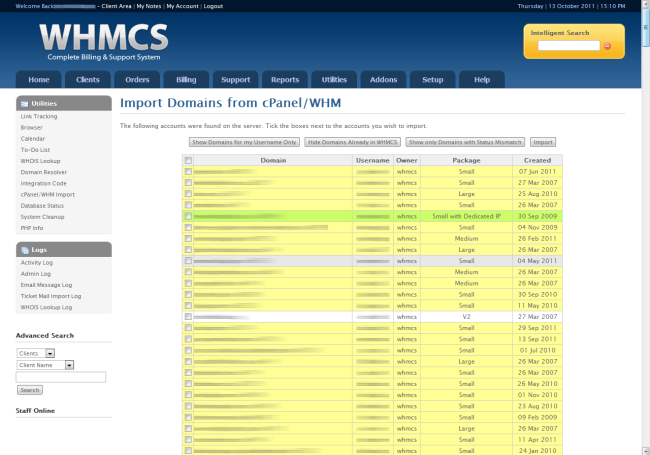Open the Clients tab
Image resolution: width=650 pixels, height=455 pixels.
(88, 80)
